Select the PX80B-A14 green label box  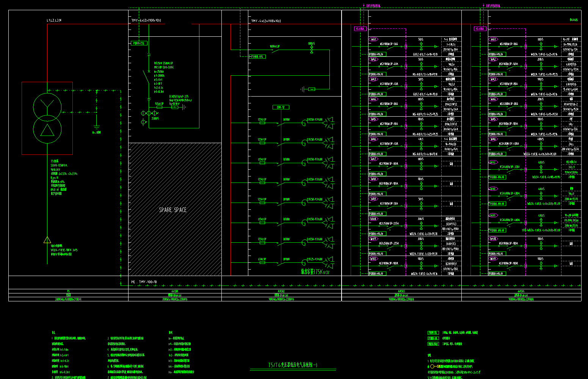coord(258,57)
